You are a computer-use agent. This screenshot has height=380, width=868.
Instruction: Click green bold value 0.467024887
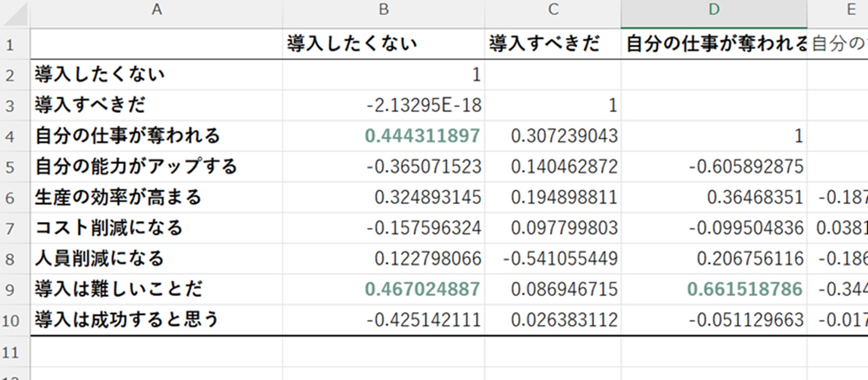tap(422, 289)
